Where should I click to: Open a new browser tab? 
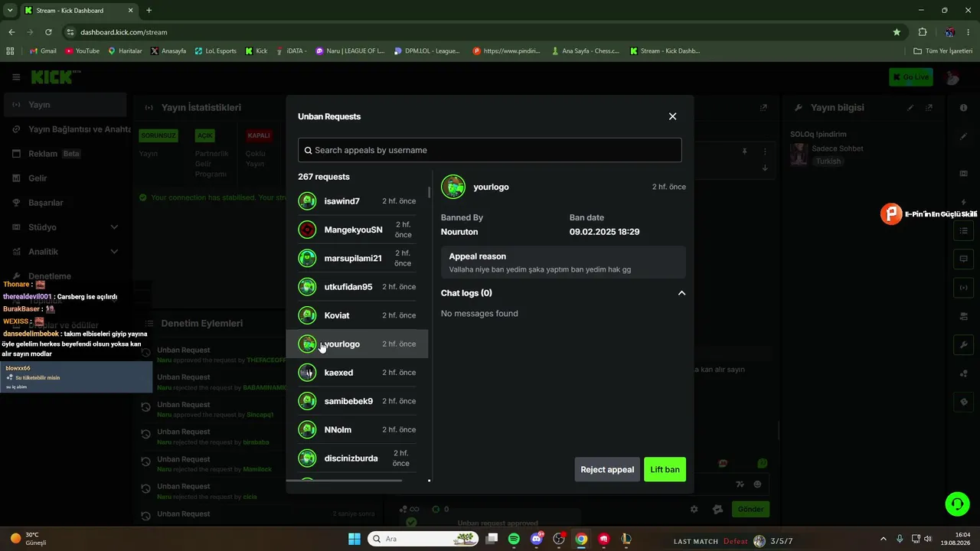click(149, 11)
